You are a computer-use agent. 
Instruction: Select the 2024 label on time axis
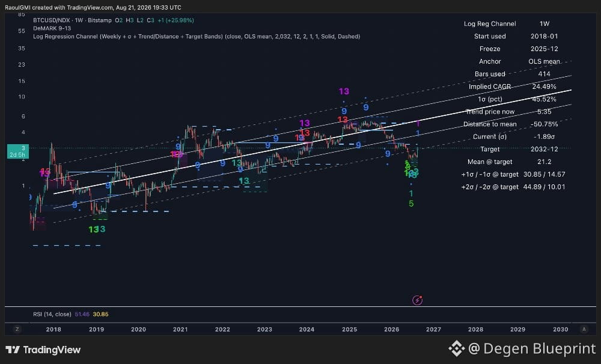pyautogui.click(x=307, y=329)
